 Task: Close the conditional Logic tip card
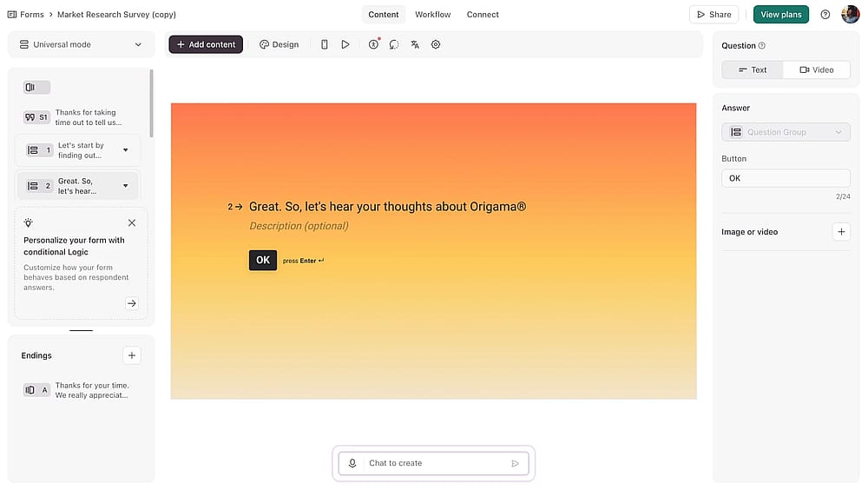132,222
